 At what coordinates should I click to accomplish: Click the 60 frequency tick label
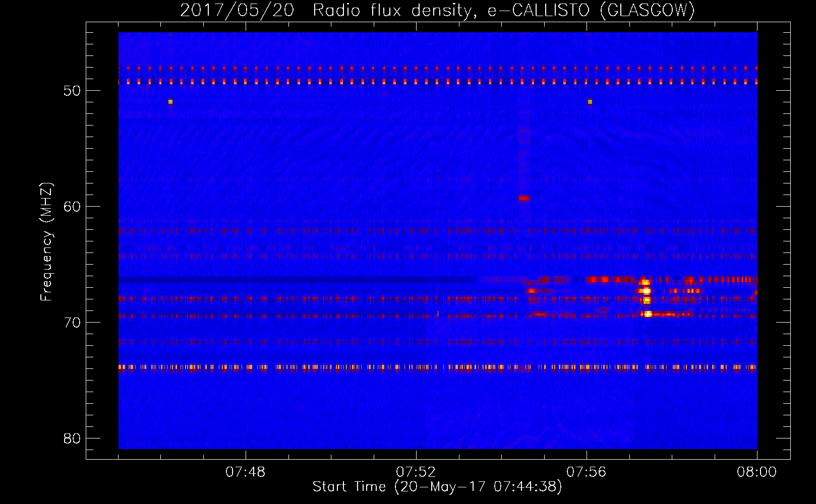coord(72,207)
